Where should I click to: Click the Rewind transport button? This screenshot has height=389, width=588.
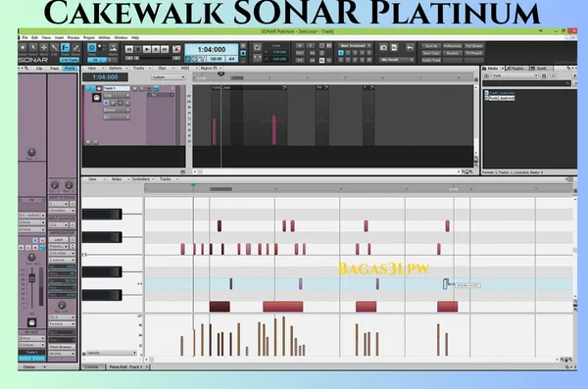point(129,49)
